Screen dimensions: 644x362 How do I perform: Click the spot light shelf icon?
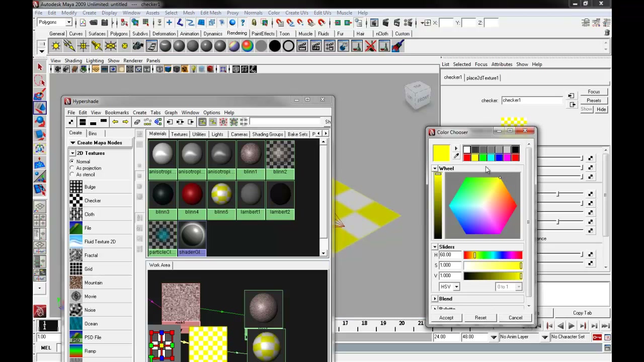(97, 46)
